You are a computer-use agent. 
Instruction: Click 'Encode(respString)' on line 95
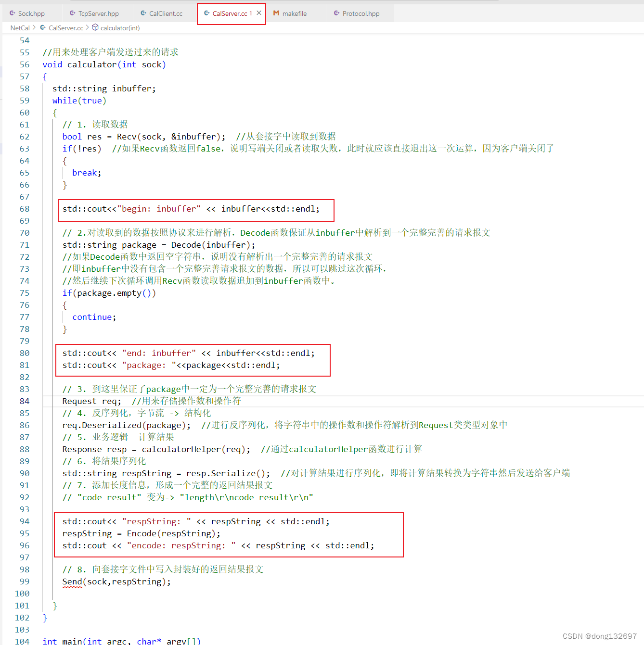coord(171,533)
